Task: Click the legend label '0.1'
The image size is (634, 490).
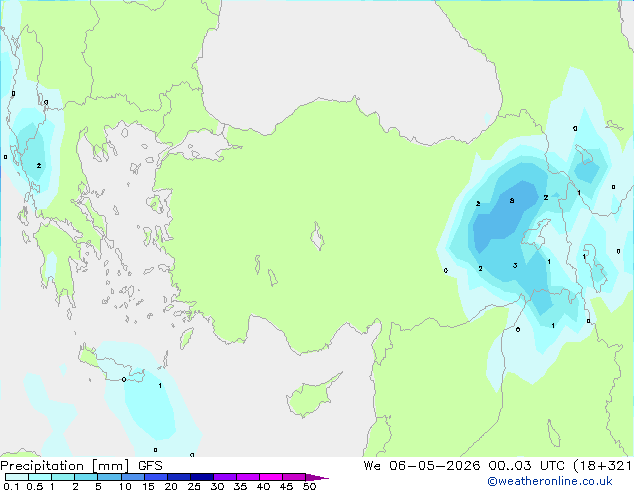Action: tap(11, 486)
